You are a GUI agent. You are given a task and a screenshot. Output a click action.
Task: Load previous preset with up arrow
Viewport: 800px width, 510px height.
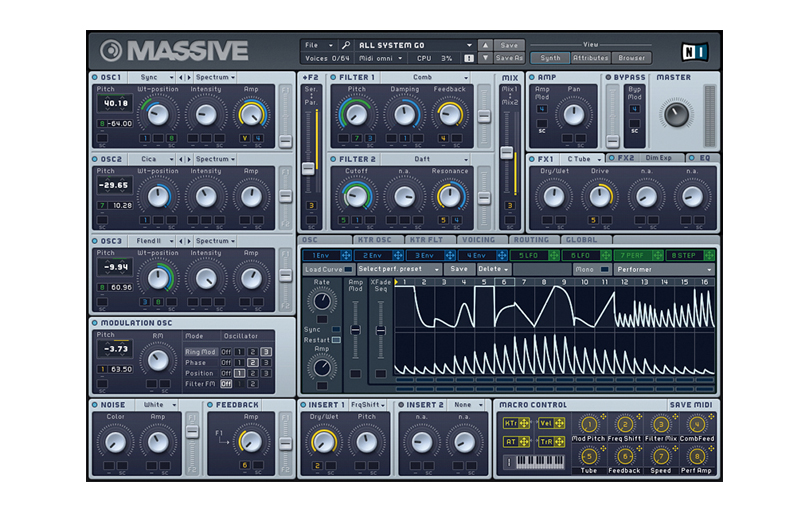[x=485, y=45]
